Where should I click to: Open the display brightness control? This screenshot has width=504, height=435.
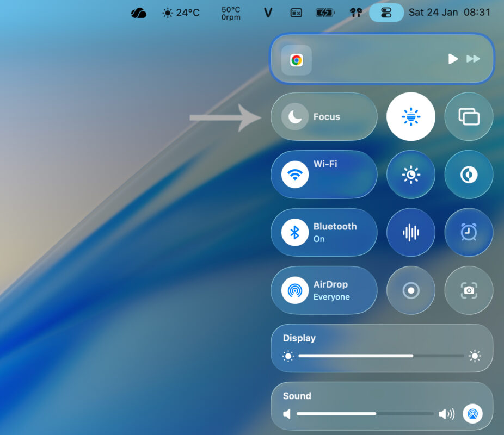pyautogui.click(x=410, y=175)
